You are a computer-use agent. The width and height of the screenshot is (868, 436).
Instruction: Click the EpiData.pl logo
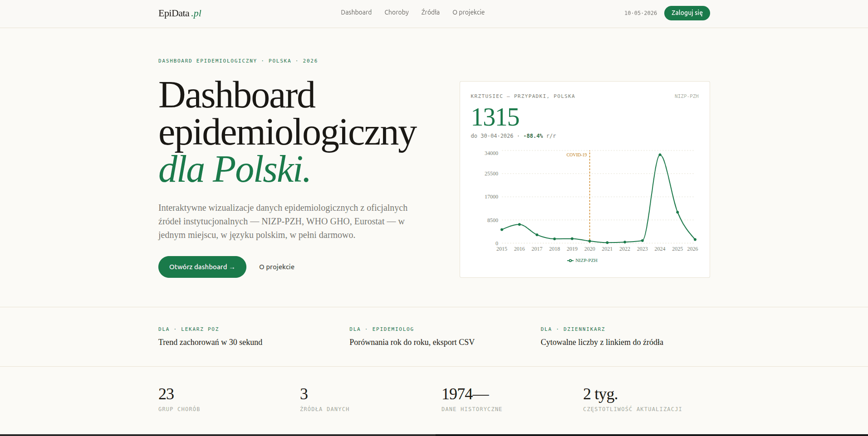pyautogui.click(x=180, y=13)
